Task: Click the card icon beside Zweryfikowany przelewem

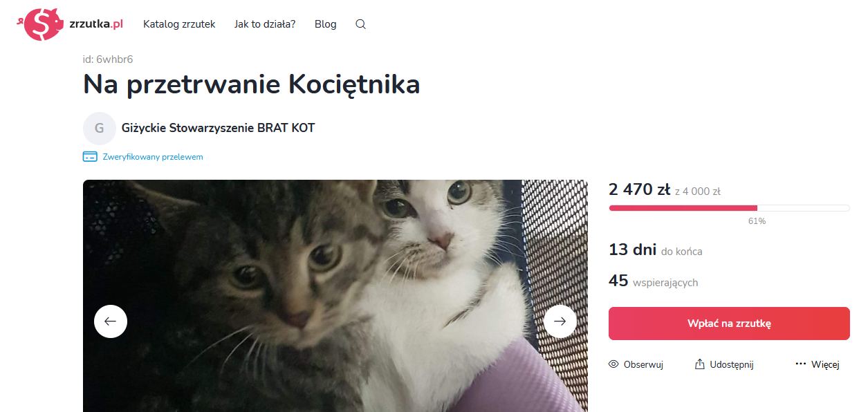Action: pos(90,157)
